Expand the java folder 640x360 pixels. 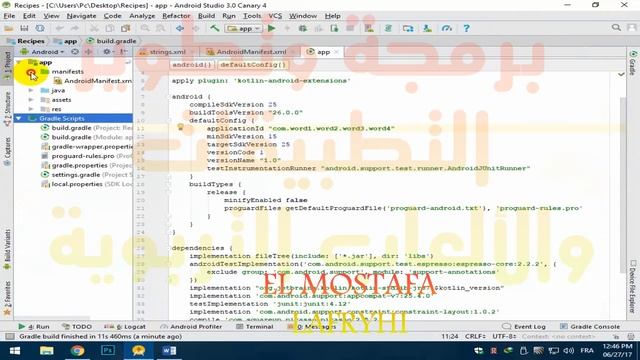pyautogui.click(x=31, y=90)
